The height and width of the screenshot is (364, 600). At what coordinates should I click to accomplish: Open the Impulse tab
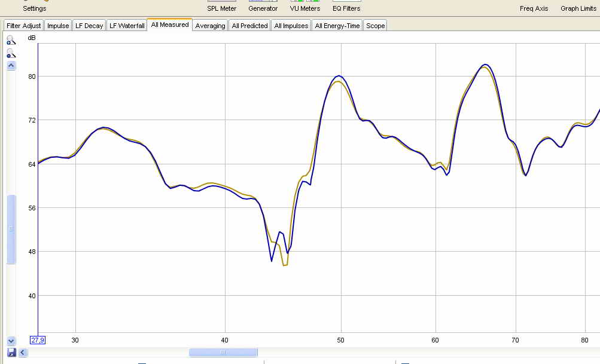(x=58, y=26)
